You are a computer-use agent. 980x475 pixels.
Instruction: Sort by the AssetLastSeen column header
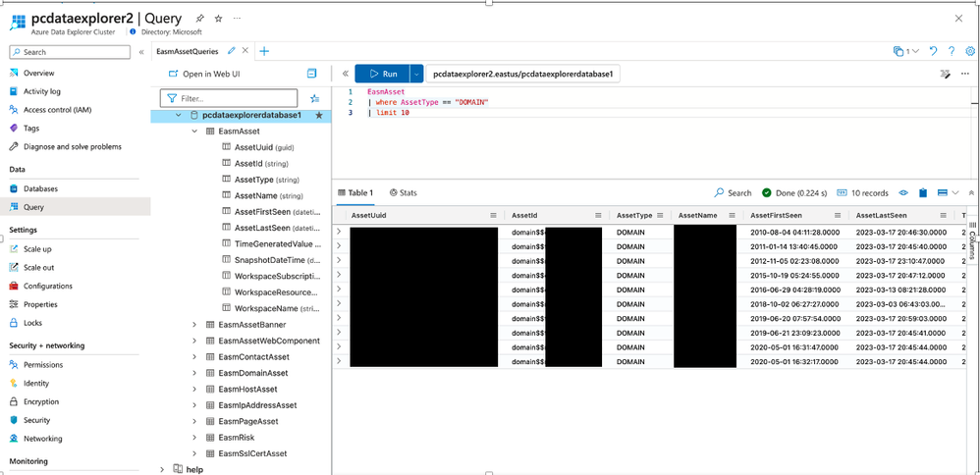[881, 216]
